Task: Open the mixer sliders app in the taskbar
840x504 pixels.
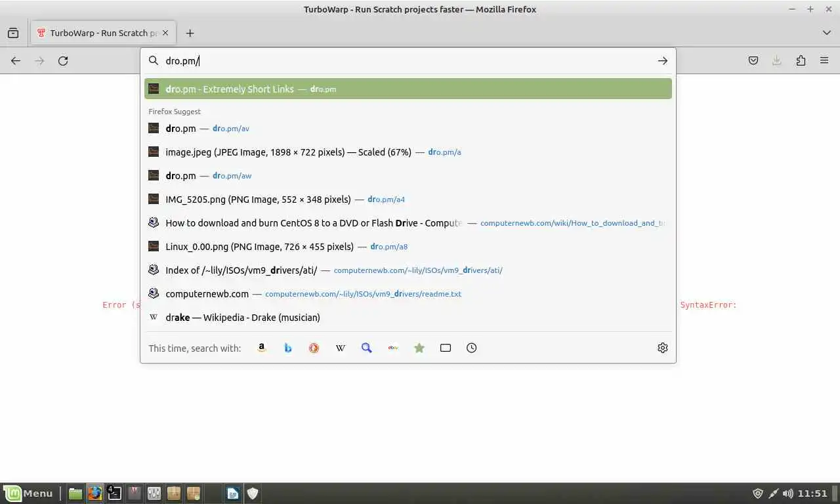Action: pyautogui.click(x=154, y=493)
